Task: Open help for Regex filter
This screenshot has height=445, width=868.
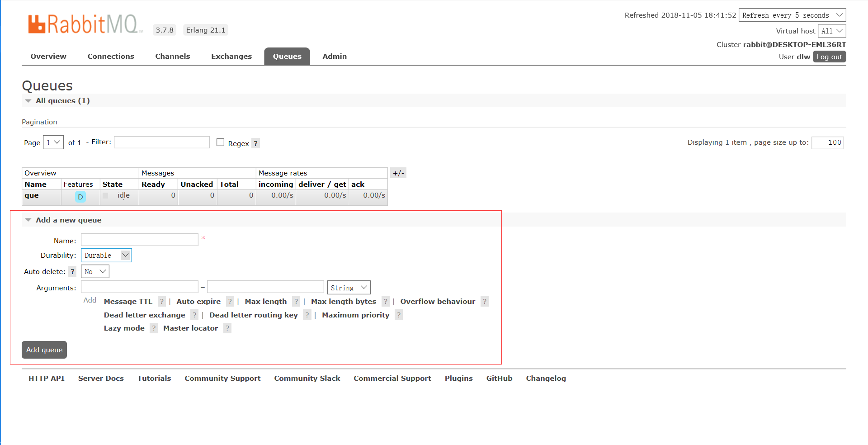Action: click(255, 143)
